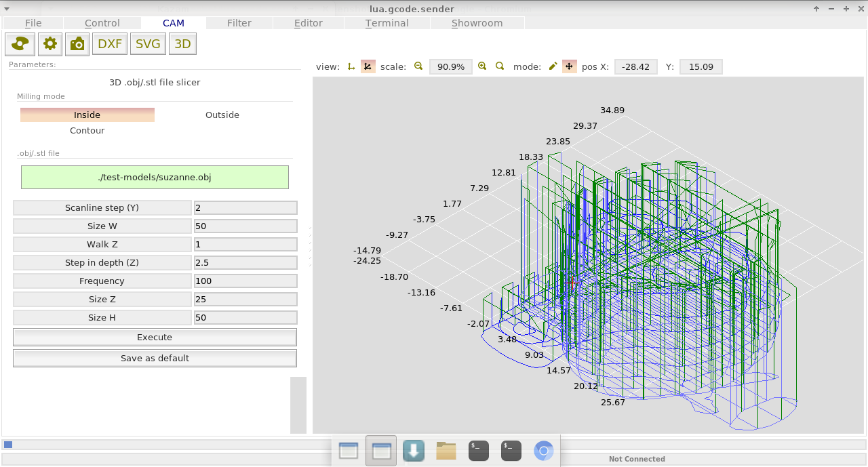
Task: Click Save as default
Action: [x=155, y=359]
